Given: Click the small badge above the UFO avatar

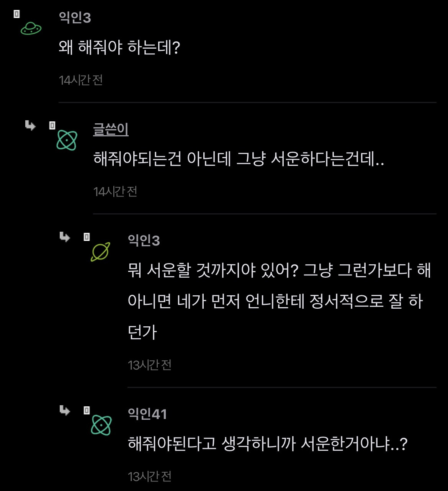Looking at the screenshot, I should 16,14.
